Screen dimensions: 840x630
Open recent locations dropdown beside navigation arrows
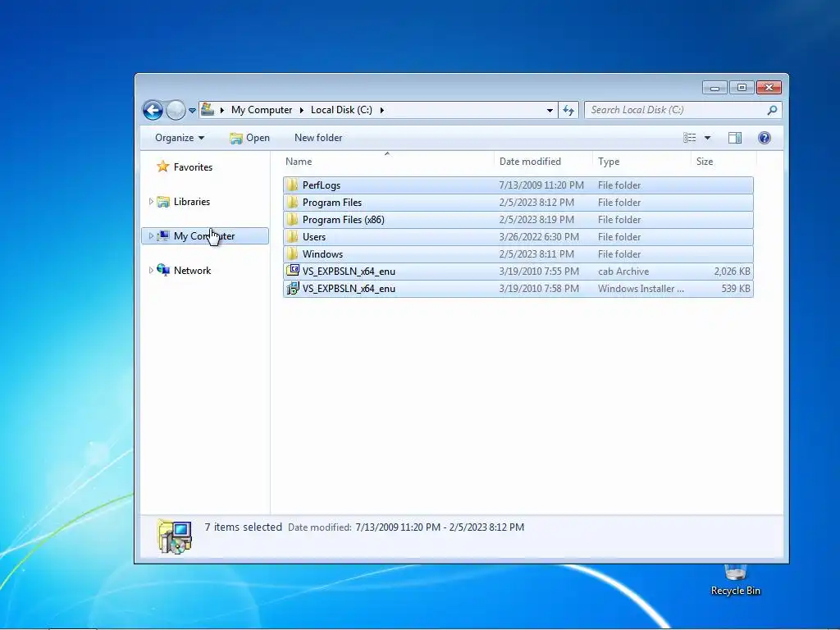point(192,111)
